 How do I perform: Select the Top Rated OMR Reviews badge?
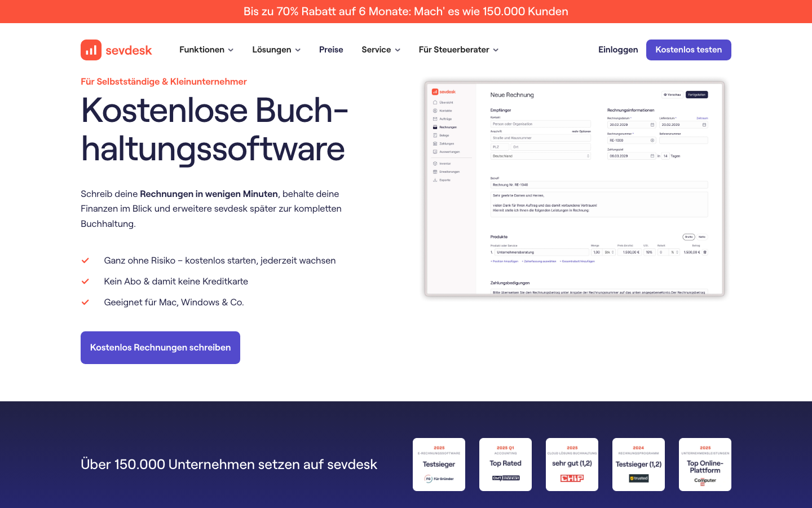505,465
